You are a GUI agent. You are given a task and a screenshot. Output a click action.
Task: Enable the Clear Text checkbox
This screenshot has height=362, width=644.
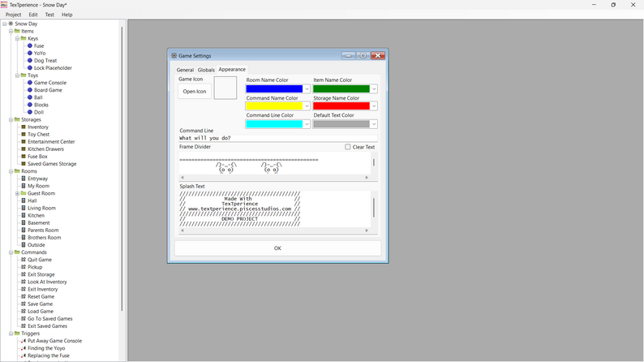coord(348,147)
